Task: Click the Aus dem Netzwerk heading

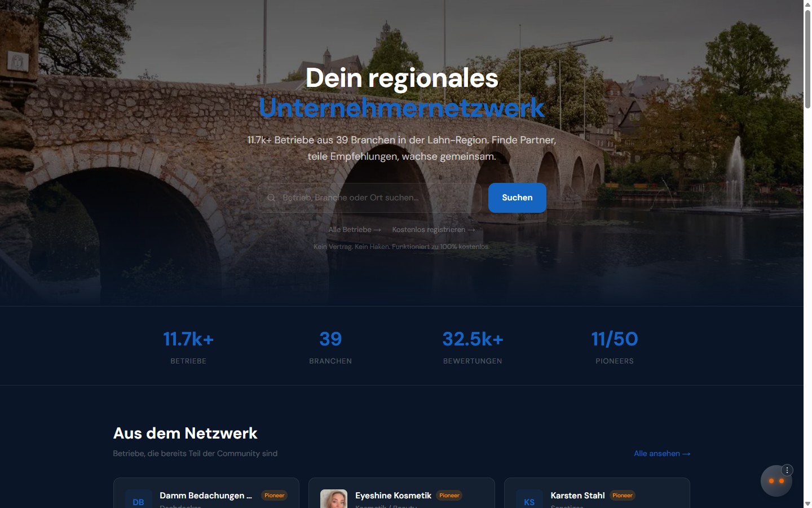Action: point(185,433)
